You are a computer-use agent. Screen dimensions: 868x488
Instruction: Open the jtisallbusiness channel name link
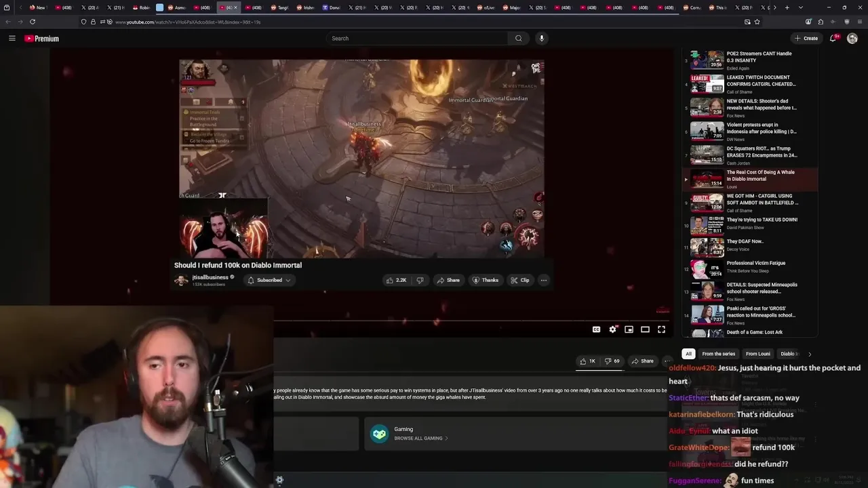[210, 277]
